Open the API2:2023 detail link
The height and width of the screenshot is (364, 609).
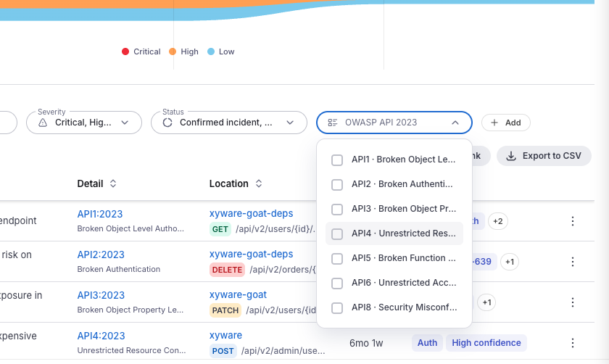(x=101, y=255)
